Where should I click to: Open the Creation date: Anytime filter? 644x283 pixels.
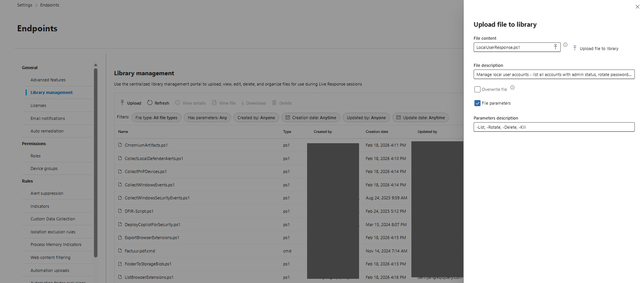[x=311, y=118]
